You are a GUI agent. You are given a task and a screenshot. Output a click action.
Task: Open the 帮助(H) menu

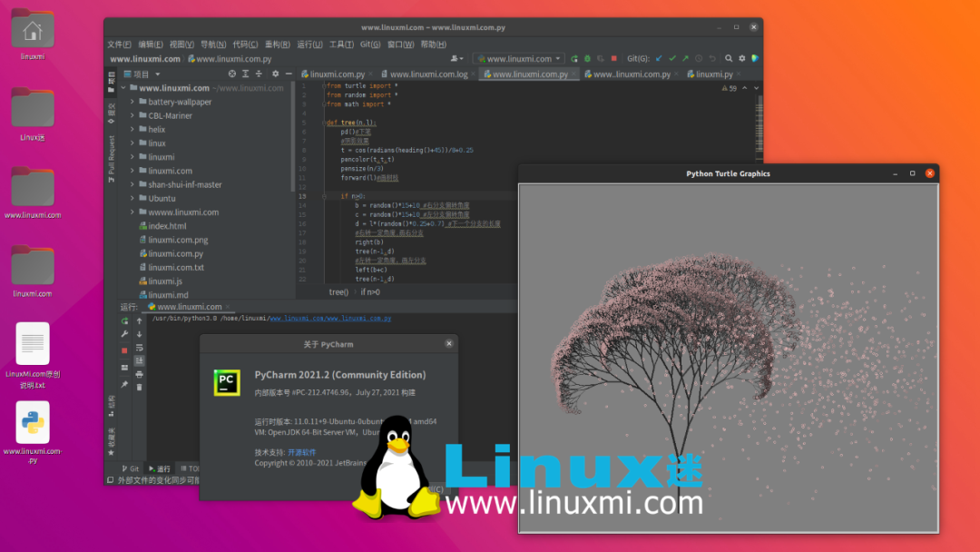coord(433,44)
